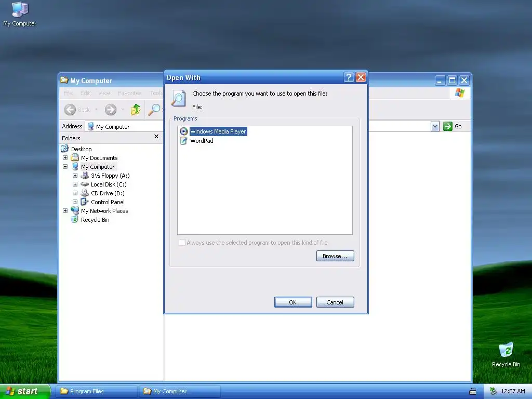Open the Browse... button

pos(335,256)
